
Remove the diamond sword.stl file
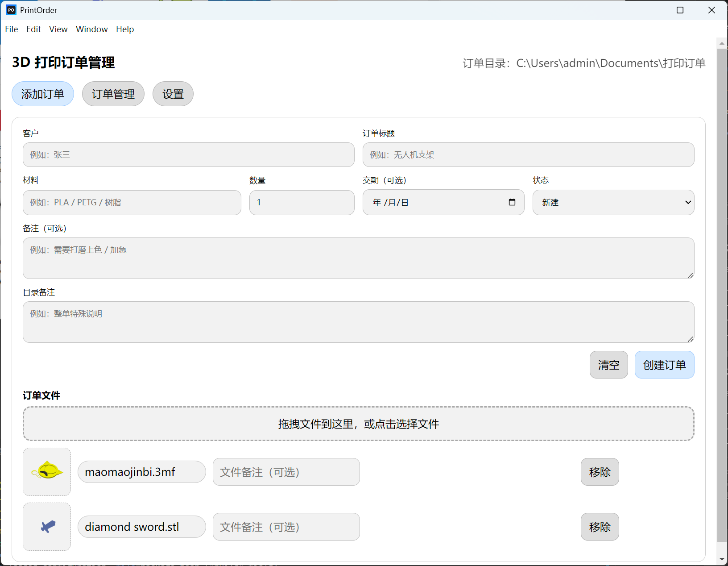point(600,527)
